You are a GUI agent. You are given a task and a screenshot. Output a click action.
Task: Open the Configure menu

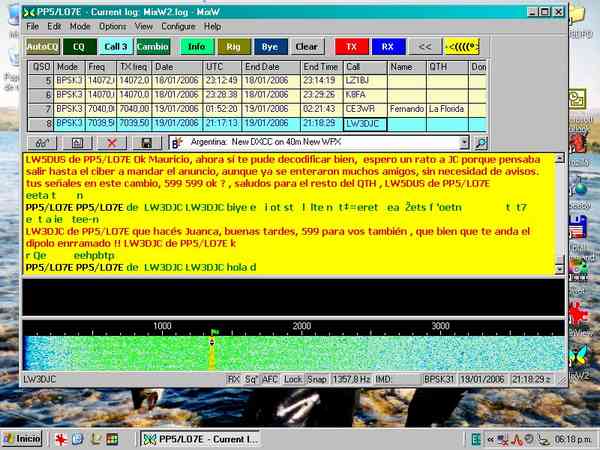(x=178, y=26)
